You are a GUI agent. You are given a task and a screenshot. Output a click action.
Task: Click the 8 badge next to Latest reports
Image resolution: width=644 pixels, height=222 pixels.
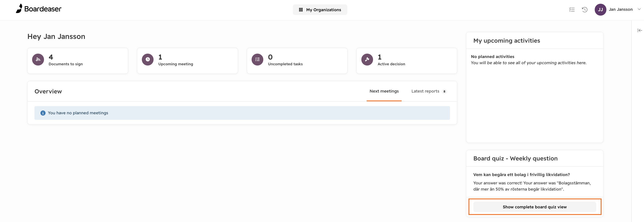pos(445,91)
